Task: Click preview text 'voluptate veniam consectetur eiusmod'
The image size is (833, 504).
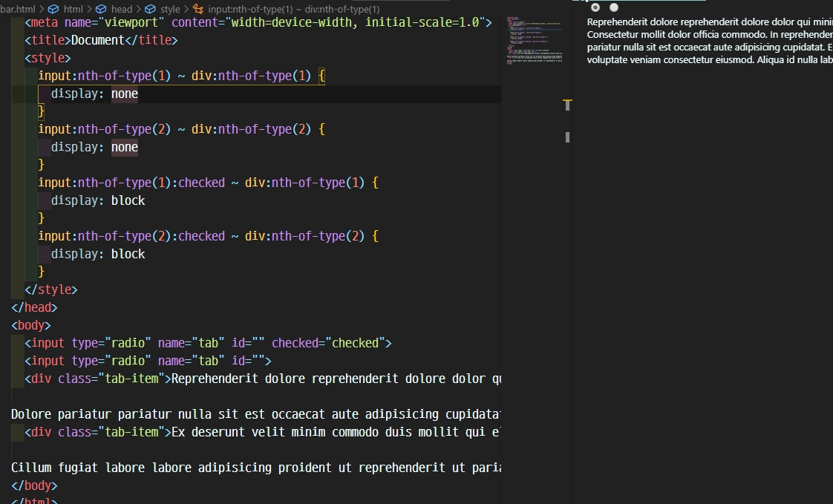Action: pyautogui.click(x=670, y=60)
